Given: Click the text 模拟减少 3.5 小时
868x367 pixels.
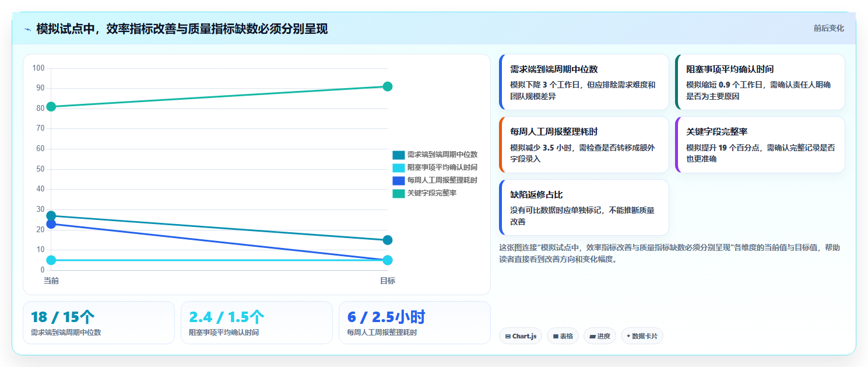Looking at the screenshot, I should (x=542, y=148).
